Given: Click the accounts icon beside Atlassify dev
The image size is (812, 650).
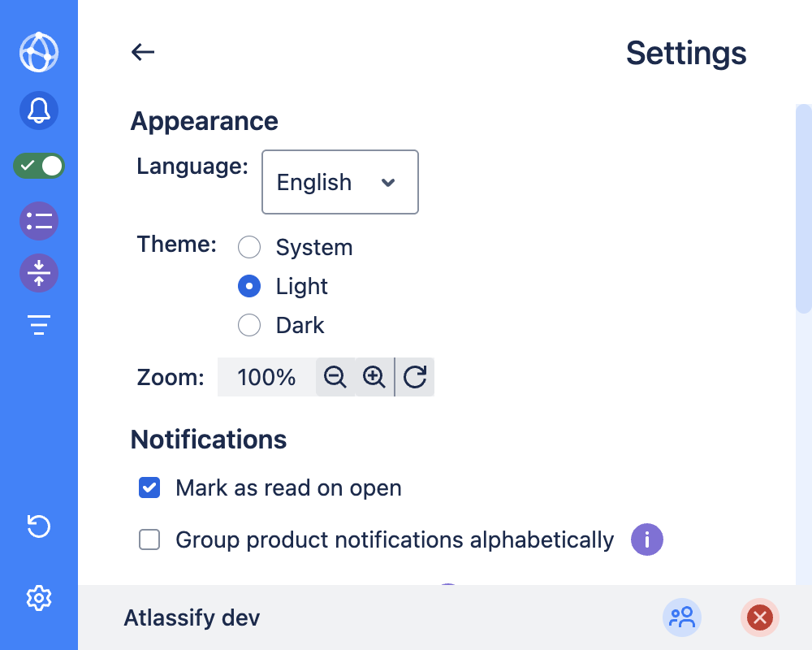Looking at the screenshot, I should pos(682,617).
